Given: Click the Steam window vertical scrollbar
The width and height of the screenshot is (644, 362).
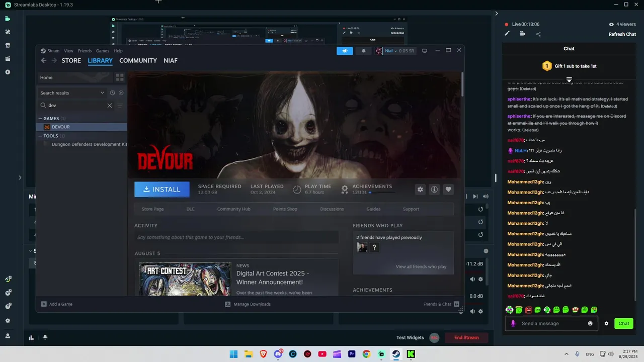Looking at the screenshot, I should 462,84.
